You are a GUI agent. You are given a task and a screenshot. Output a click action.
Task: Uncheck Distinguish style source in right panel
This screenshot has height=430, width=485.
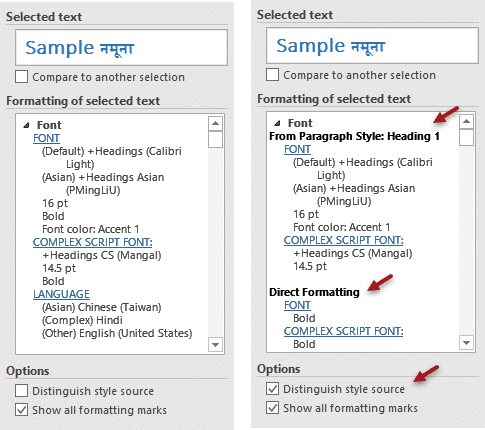(x=272, y=389)
